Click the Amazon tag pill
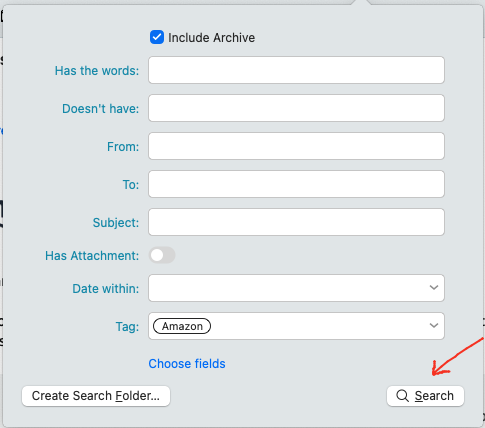485x428 pixels. point(182,326)
